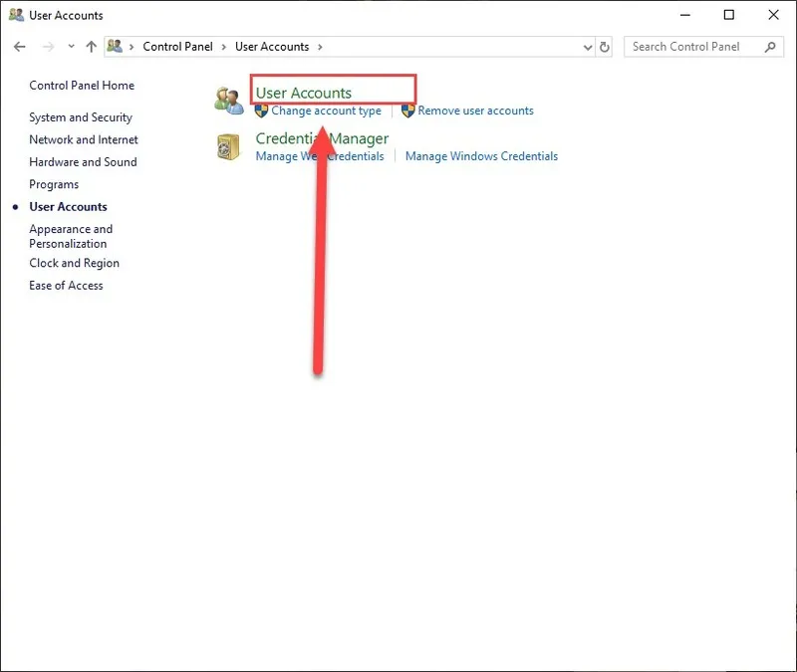Expand the address bar history dropdown
Image resolution: width=797 pixels, height=672 pixels.
(587, 47)
